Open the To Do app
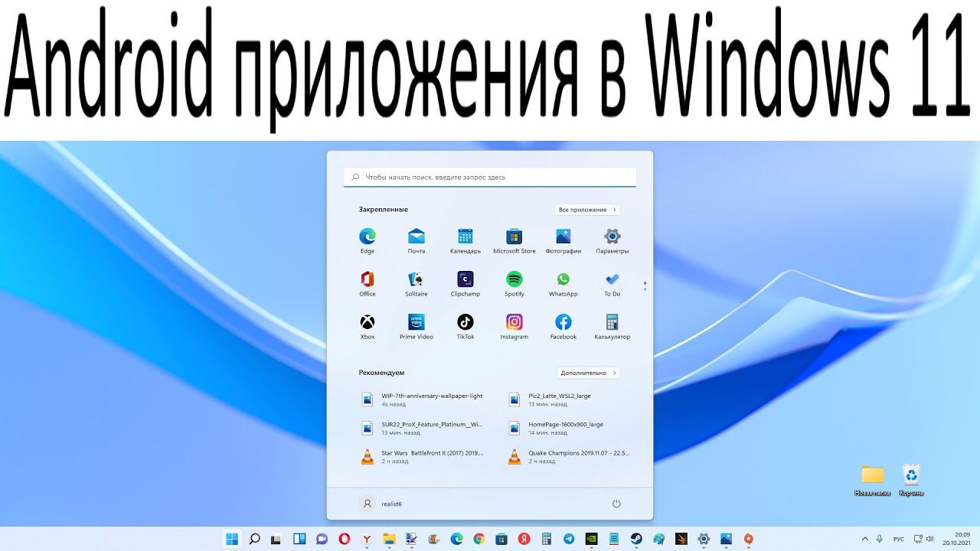Viewport: 980px width, 551px height. click(612, 283)
